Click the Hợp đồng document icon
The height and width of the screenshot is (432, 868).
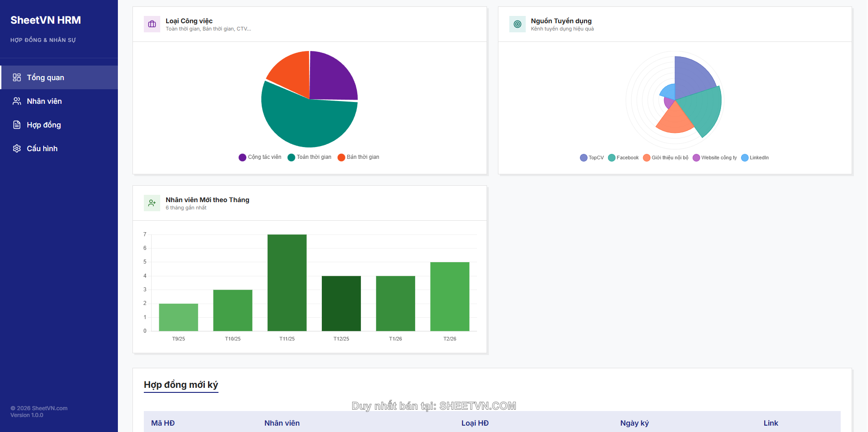[x=17, y=125]
